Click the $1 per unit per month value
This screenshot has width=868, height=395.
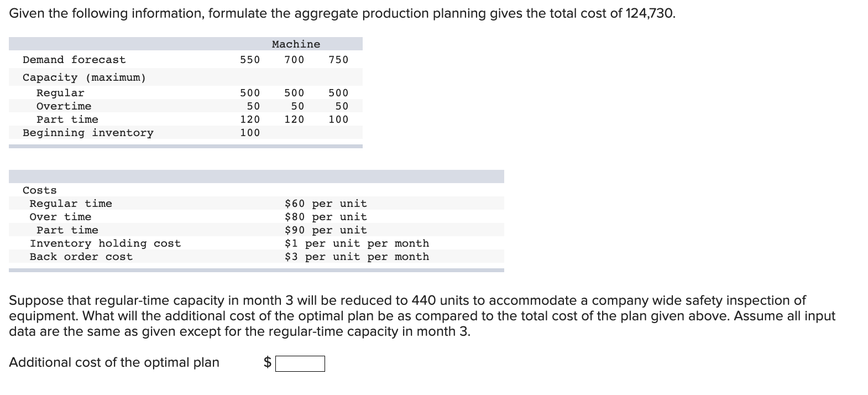pos(357,243)
